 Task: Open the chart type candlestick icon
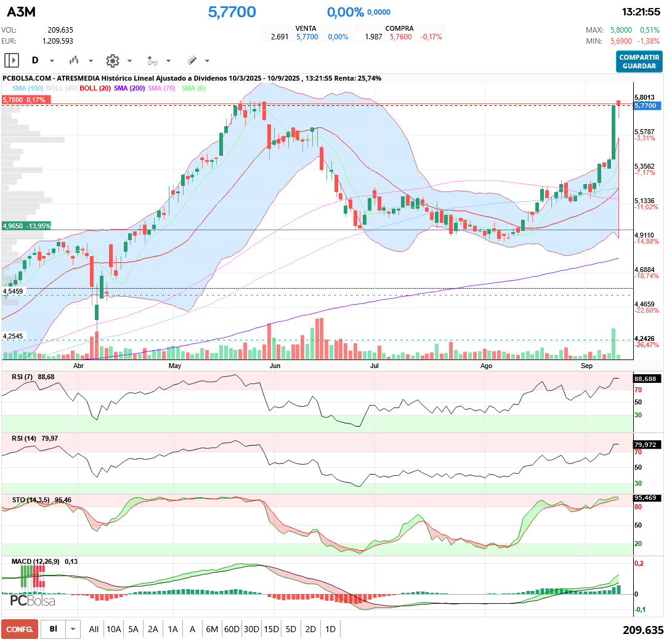point(74,60)
